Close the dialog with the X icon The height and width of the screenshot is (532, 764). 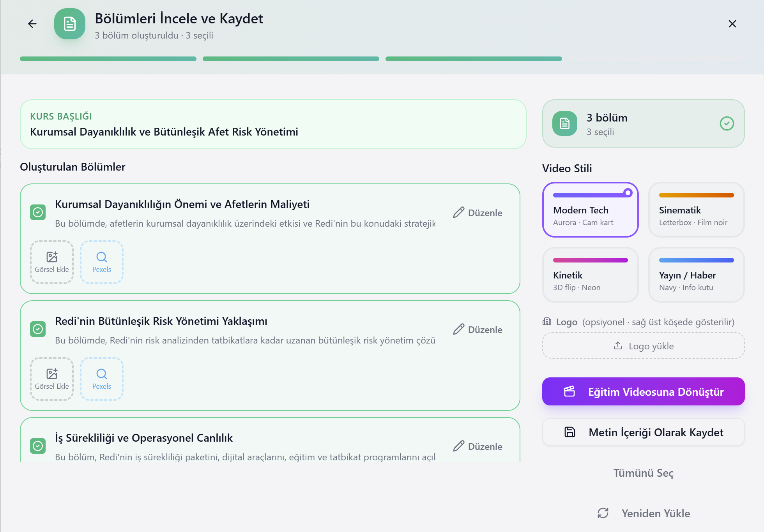tap(732, 24)
